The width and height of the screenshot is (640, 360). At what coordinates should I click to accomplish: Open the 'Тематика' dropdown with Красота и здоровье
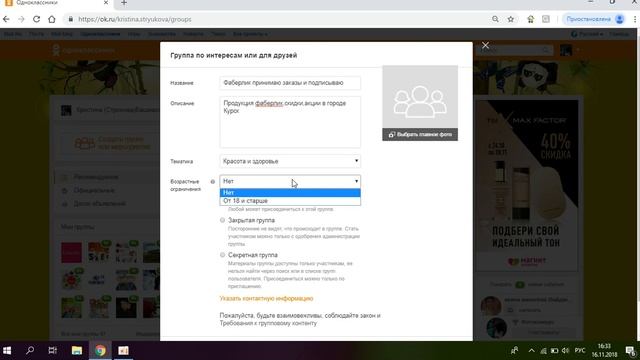click(x=290, y=161)
